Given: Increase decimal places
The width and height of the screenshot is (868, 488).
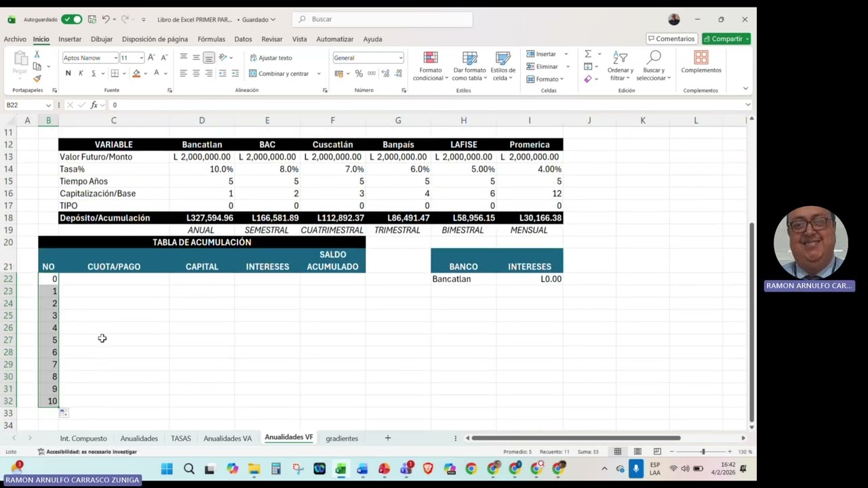Looking at the screenshot, I should (x=384, y=73).
